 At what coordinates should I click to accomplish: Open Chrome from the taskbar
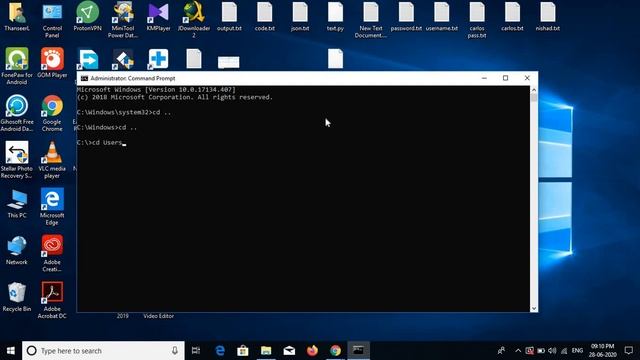point(336,351)
